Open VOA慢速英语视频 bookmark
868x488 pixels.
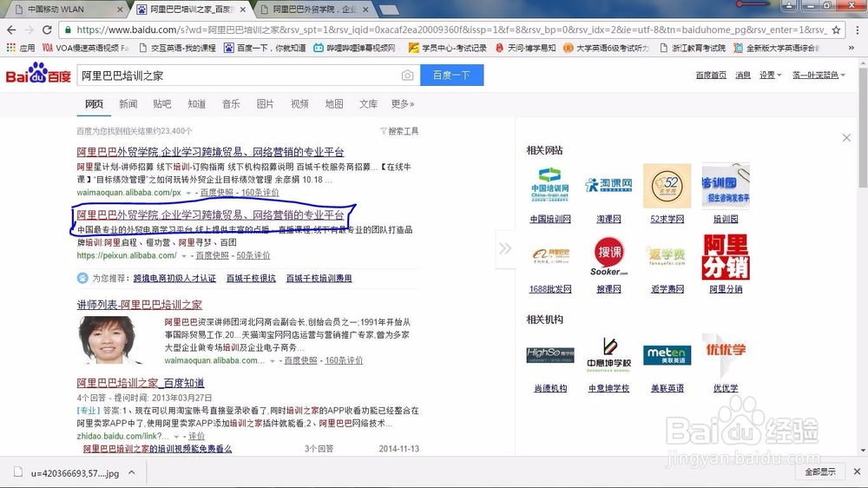click(86, 48)
